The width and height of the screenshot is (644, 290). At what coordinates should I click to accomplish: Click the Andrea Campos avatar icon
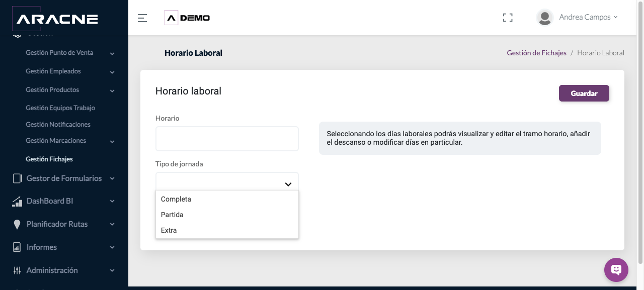[x=544, y=18]
